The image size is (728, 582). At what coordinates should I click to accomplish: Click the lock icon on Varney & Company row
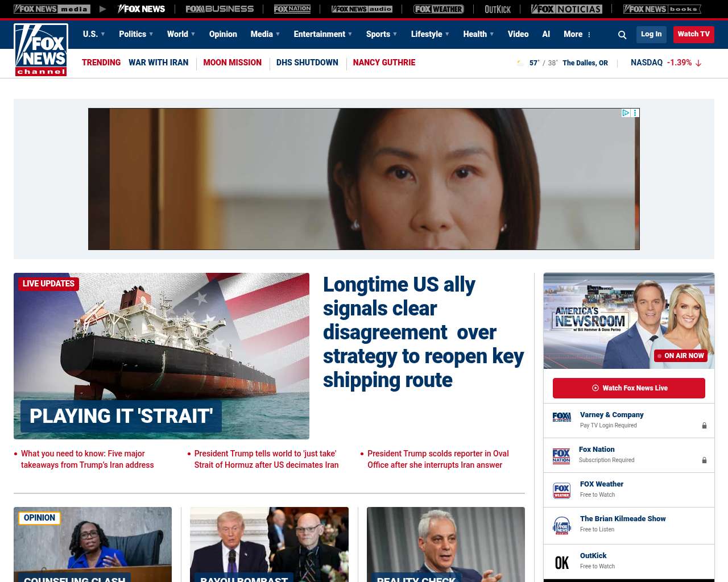704,425
